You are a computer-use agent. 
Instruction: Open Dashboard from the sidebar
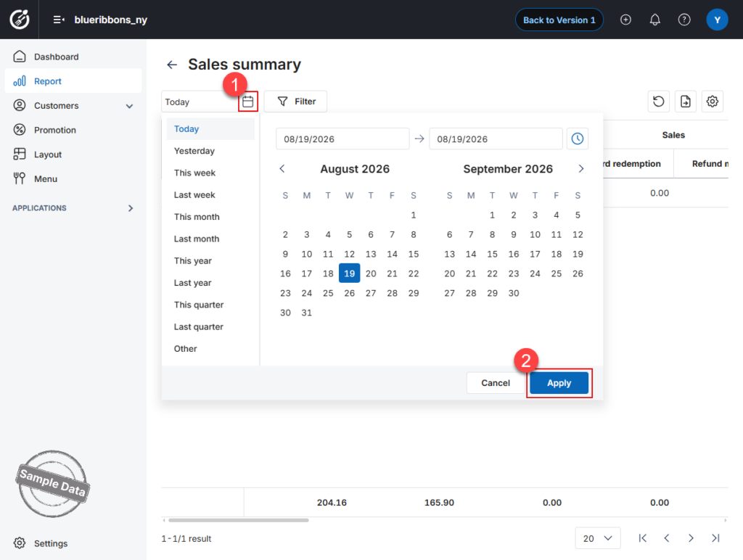point(73,57)
